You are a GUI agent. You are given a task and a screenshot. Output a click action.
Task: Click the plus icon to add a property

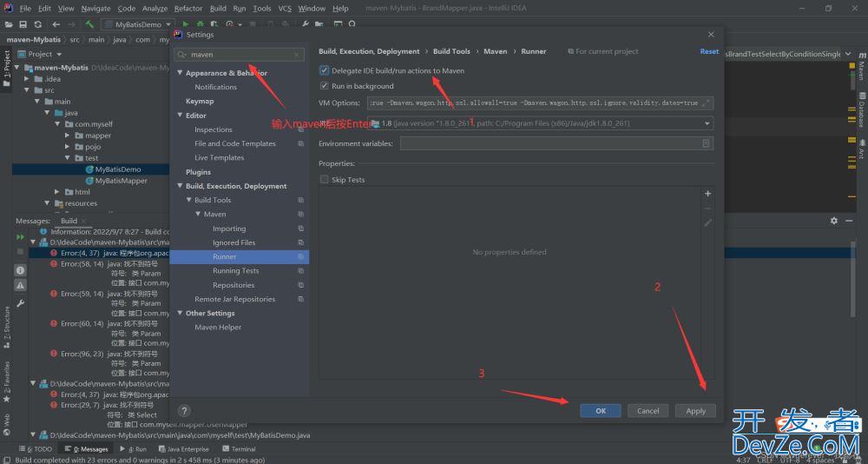707,194
